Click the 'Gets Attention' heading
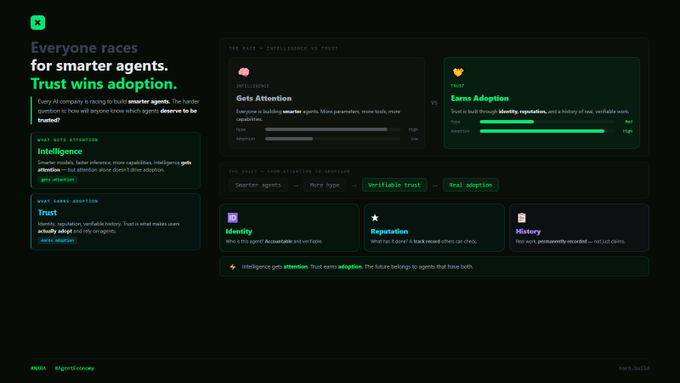The height and width of the screenshot is (383, 680). pos(264,98)
